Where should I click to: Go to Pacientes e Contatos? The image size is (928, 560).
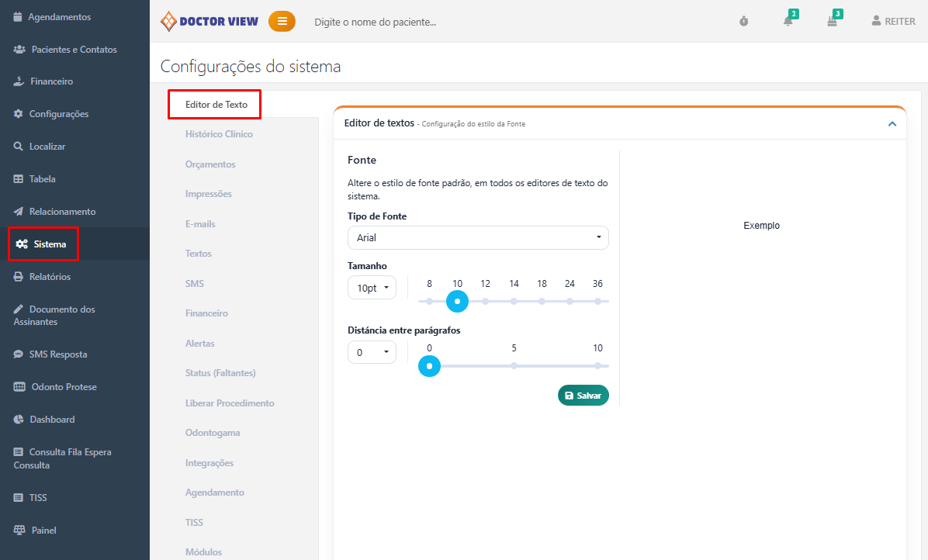pos(73,50)
